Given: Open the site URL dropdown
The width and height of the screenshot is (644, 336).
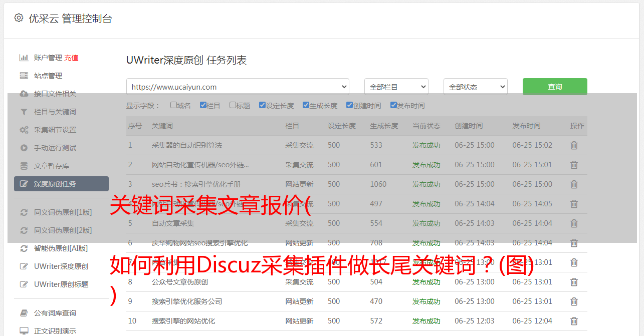Looking at the screenshot, I should 238,87.
